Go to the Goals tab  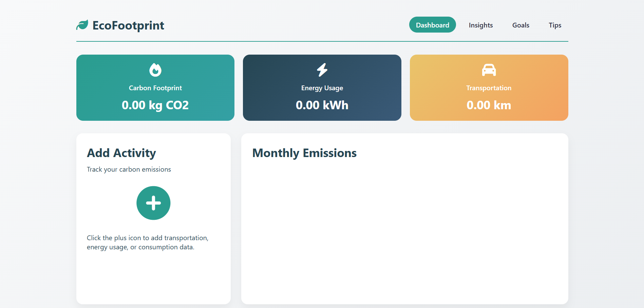(520, 25)
